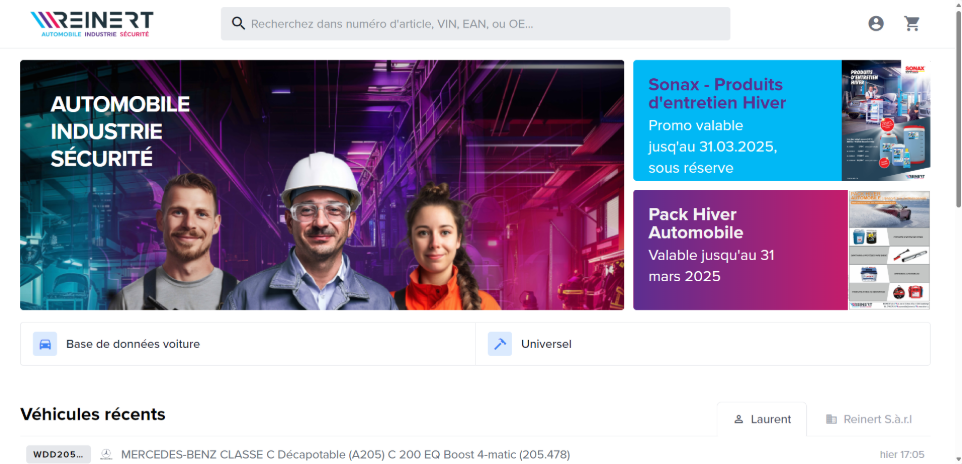The width and height of the screenshot is (962, 464).
Task: Click the Sonax winter catalog thumbnail
Action: point(886,120)
